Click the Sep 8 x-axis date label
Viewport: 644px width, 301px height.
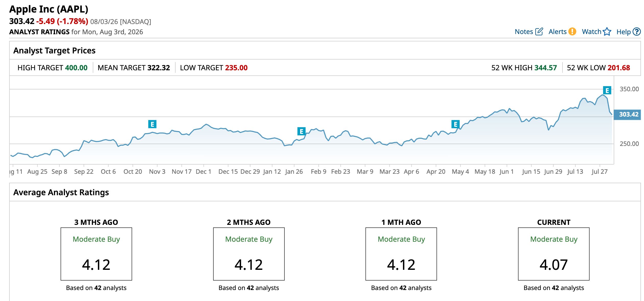click(59, 172)
